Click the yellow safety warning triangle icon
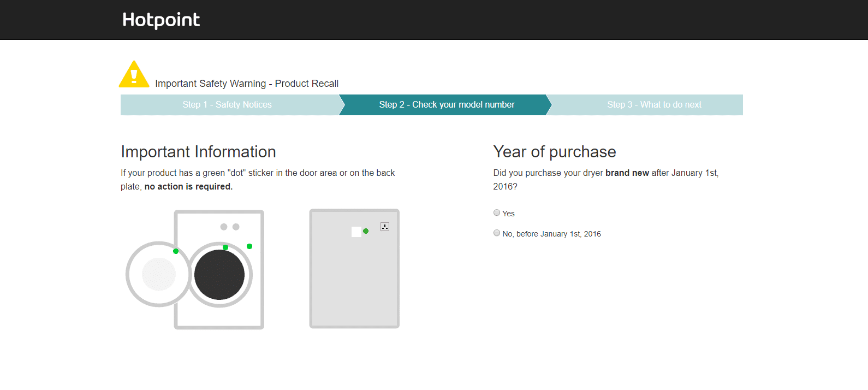 point(134,74)
